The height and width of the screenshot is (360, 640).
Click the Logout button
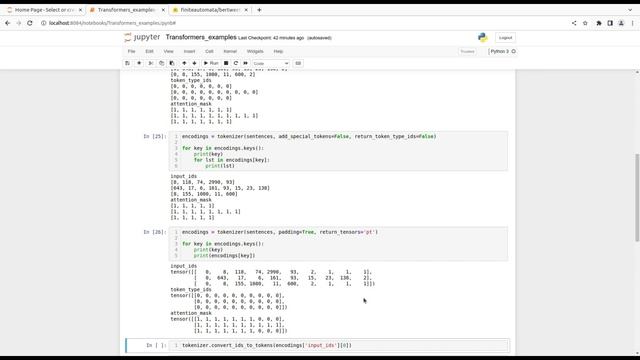(505, 38)
